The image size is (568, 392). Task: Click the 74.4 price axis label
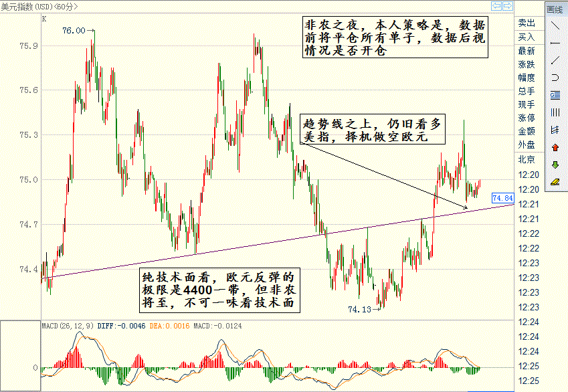point(29,269)
